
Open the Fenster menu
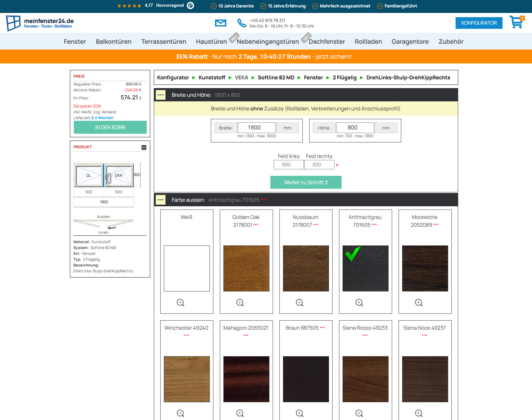point(75,41)
